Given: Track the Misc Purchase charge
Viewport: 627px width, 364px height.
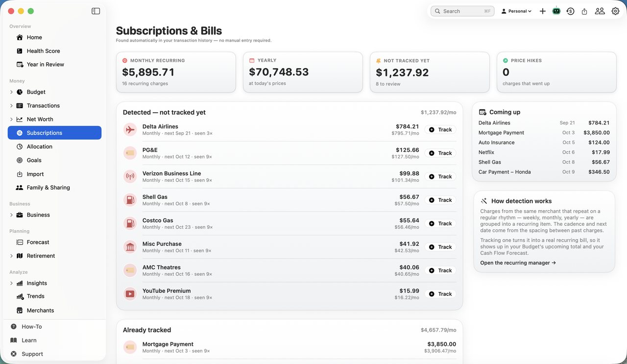Looking at the screenshot, I should [440, 247].
